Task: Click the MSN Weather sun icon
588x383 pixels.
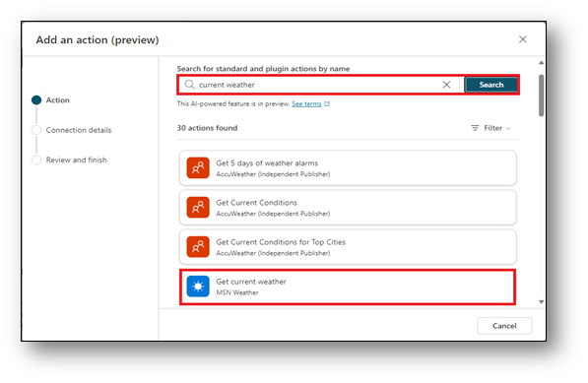Action: [198, 287]
